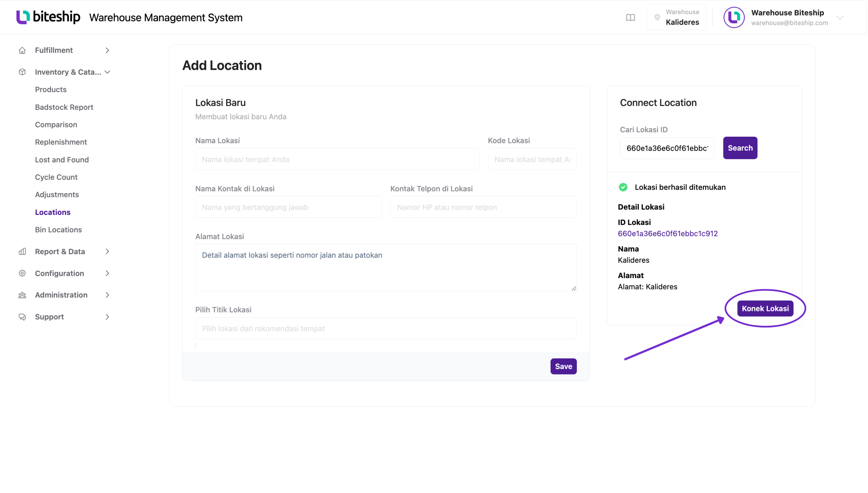This screenshot has width=868, height=493.
Task: Go to Comparison
Action: click(x=56, y=125)
